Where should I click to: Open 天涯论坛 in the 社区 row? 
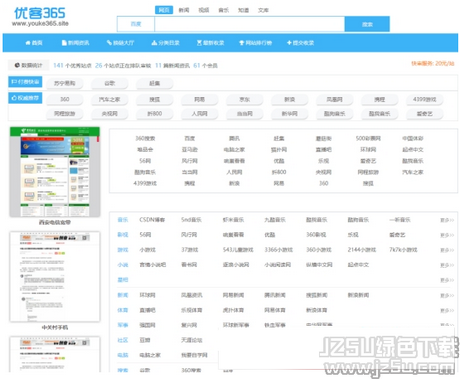click(192, 340)
